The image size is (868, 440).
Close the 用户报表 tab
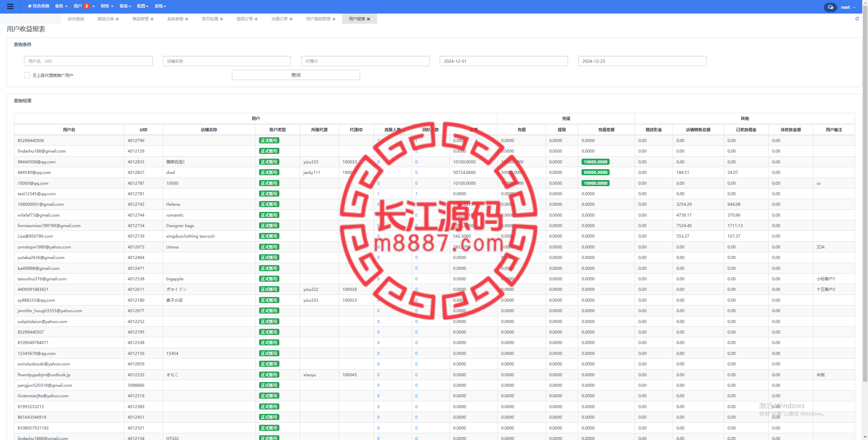pos(369,19)
